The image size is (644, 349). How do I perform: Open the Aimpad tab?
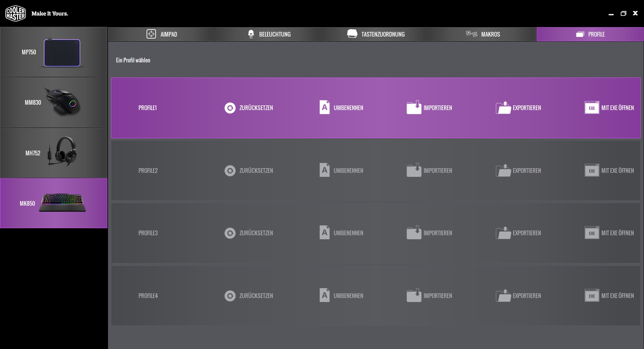(162, 34)
